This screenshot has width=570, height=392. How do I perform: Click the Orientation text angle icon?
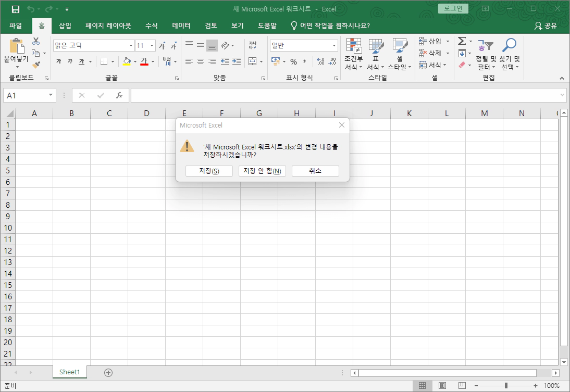click(x=225, y=45)
